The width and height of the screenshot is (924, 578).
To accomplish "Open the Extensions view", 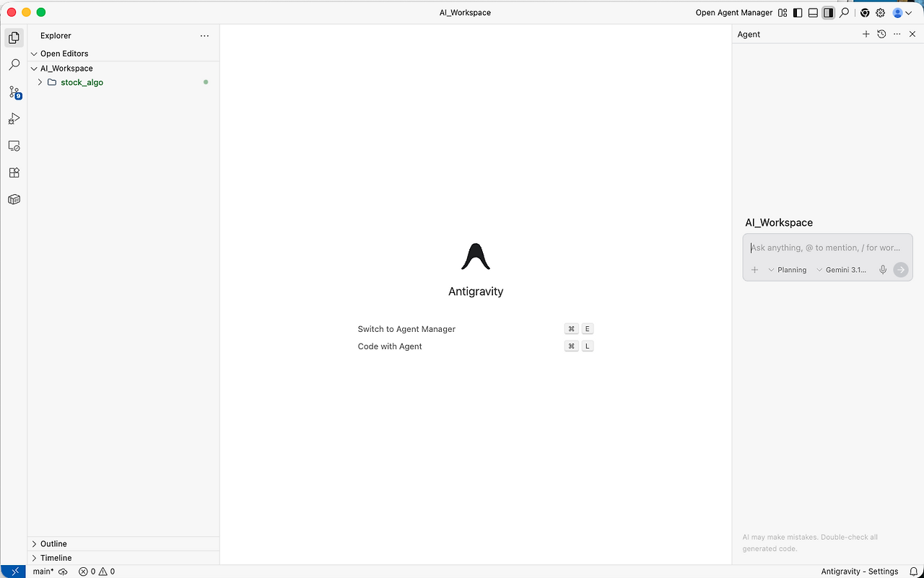I will point(14,172).
